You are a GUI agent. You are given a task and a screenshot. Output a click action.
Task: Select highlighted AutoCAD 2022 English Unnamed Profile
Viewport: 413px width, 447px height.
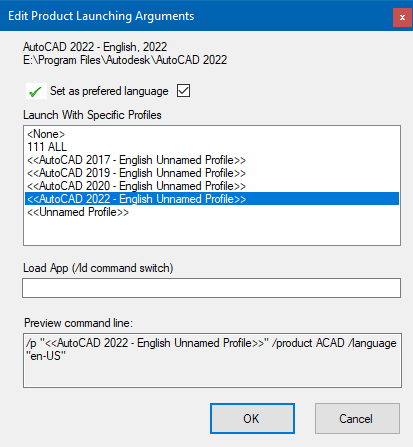point(212,199)
